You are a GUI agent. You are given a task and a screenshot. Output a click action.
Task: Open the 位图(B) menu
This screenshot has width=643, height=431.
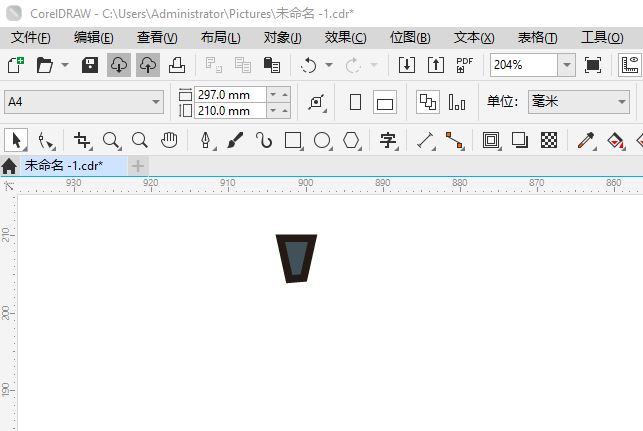[410, 38]
